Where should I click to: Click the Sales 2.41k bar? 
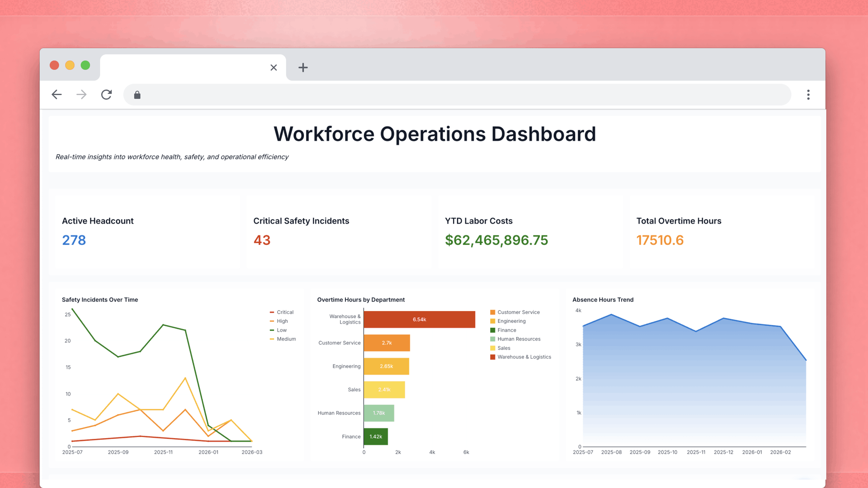(384, 390)
